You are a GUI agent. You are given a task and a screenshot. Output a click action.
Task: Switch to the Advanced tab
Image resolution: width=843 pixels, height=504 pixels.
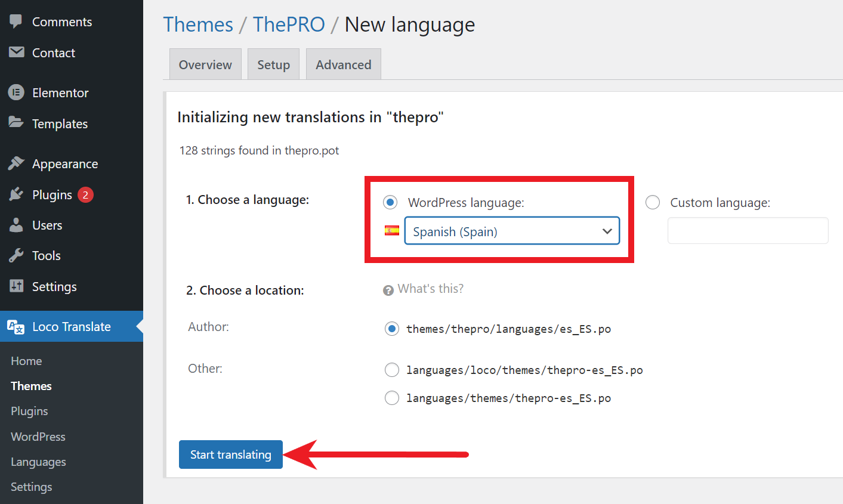point(344,64)
